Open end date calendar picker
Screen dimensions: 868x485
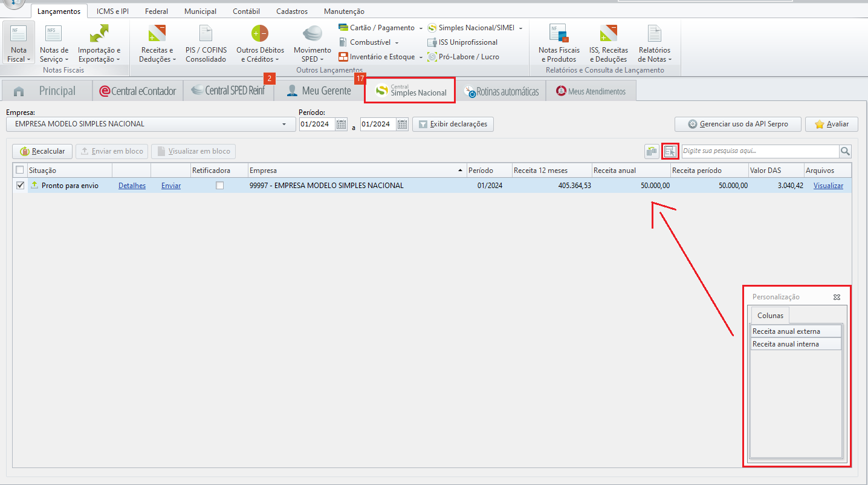pyautogui.click(x=403, y=125)
